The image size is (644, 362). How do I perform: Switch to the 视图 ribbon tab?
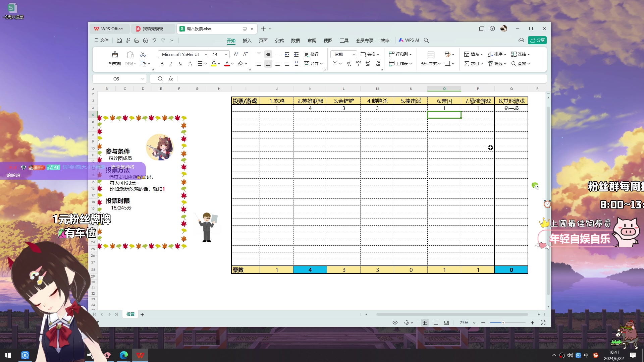[x=328, y=41]
